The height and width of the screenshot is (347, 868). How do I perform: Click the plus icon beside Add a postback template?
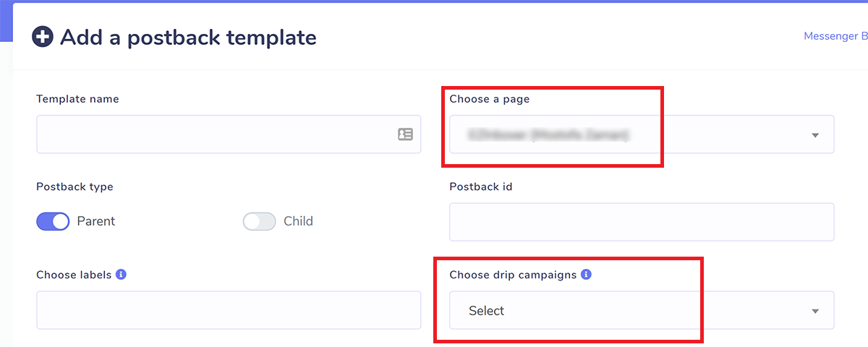pyautogui.click(x=43, y=38)
